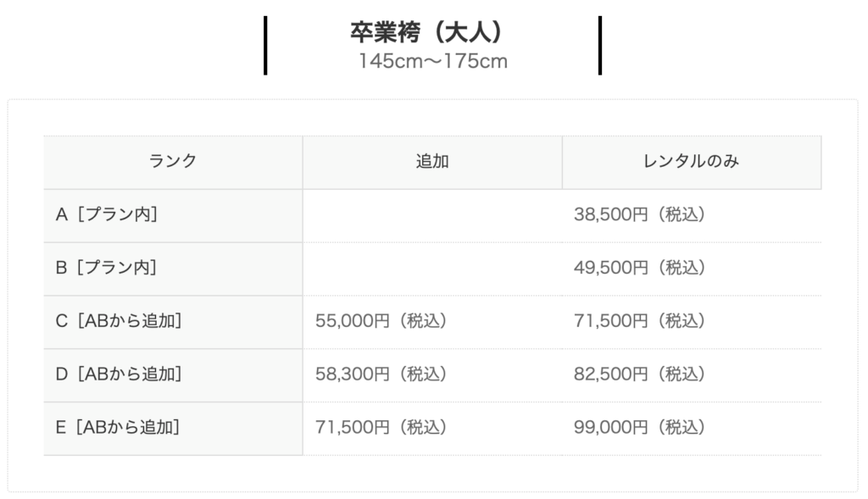This screenshot has height=499, width=868.
Task: Click the B［プラン内］ rank cell
Action: coord(107,268)
